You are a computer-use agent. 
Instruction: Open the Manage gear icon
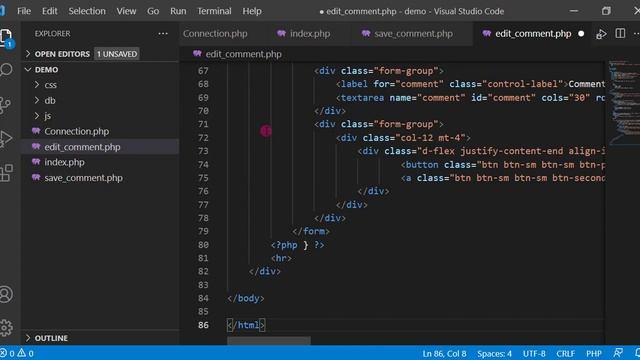coord(6,327)
